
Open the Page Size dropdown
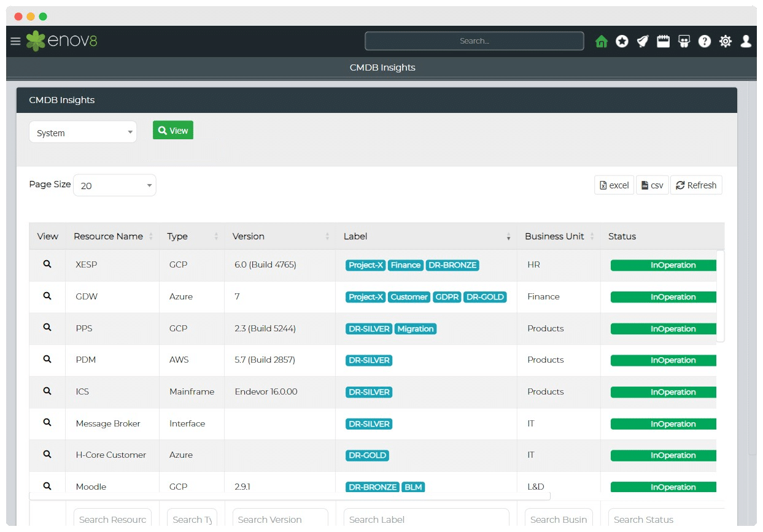pos(115,185)
